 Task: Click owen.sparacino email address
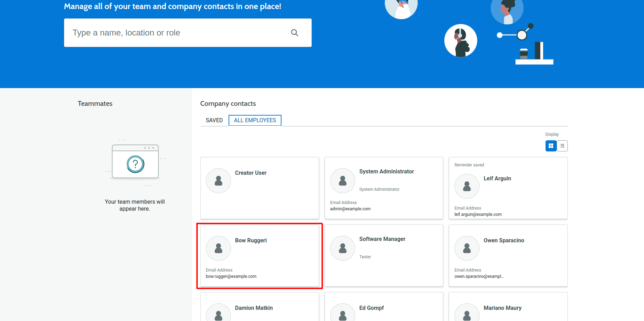pos(479,276)
